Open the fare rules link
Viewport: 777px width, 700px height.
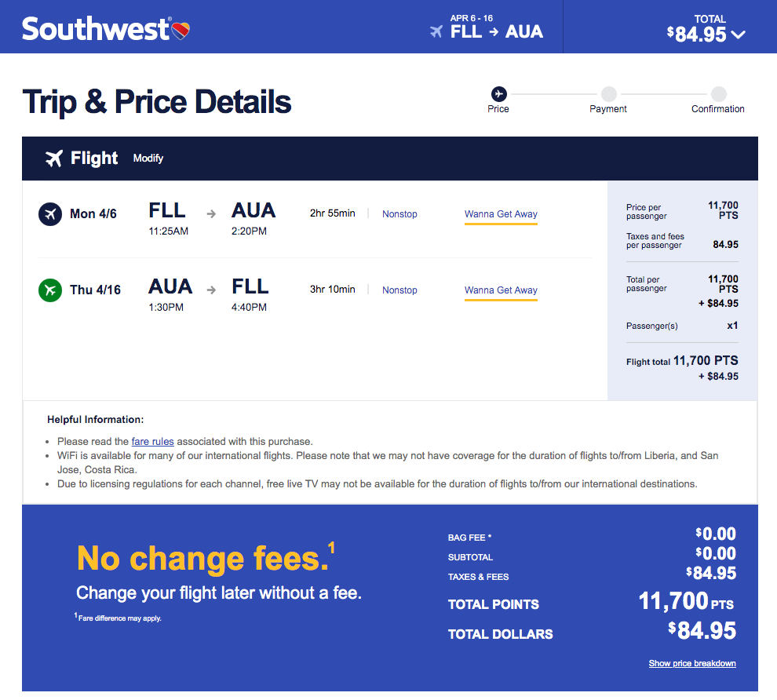(x=152, y=441)
